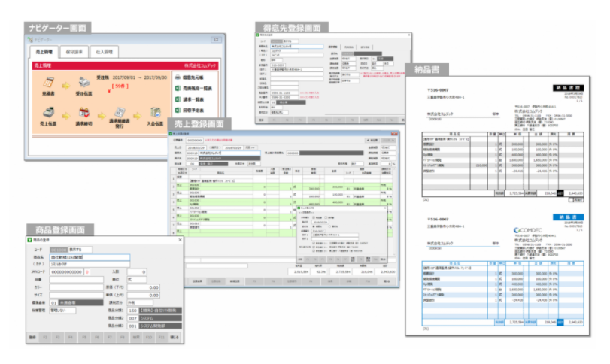Open middle Navigator tab between 売上管理 and 仕入管理
Image resolution: width=610 pixels, height=364 pixels.
tap(74, 52)
